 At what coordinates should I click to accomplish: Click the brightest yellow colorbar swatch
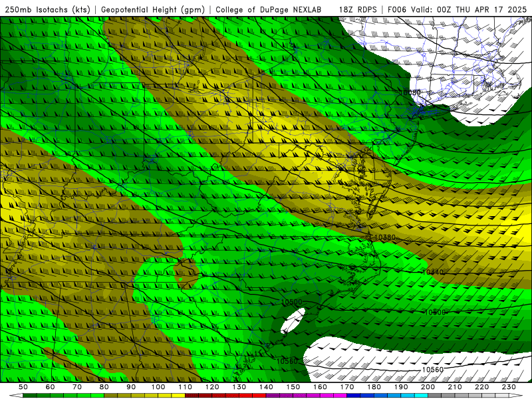pos(178,396)
